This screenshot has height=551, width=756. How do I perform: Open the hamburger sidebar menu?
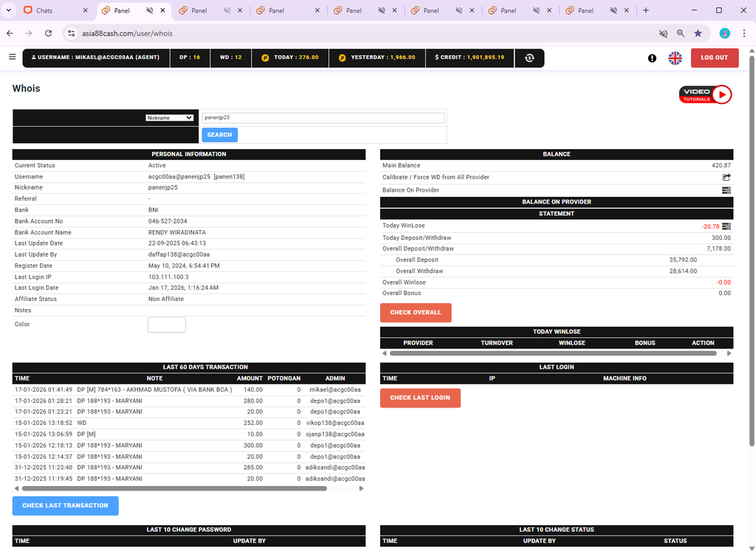click(13, 57)
